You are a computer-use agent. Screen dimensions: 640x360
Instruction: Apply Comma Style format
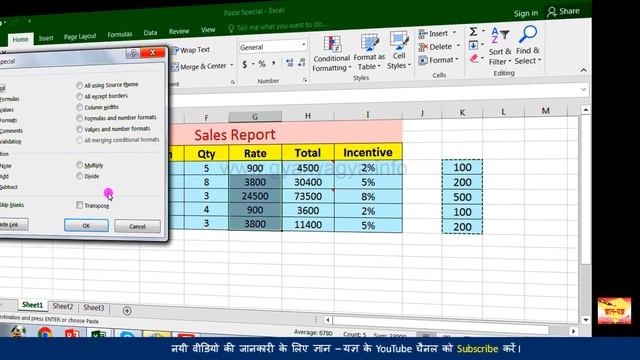tap(273, 63)
